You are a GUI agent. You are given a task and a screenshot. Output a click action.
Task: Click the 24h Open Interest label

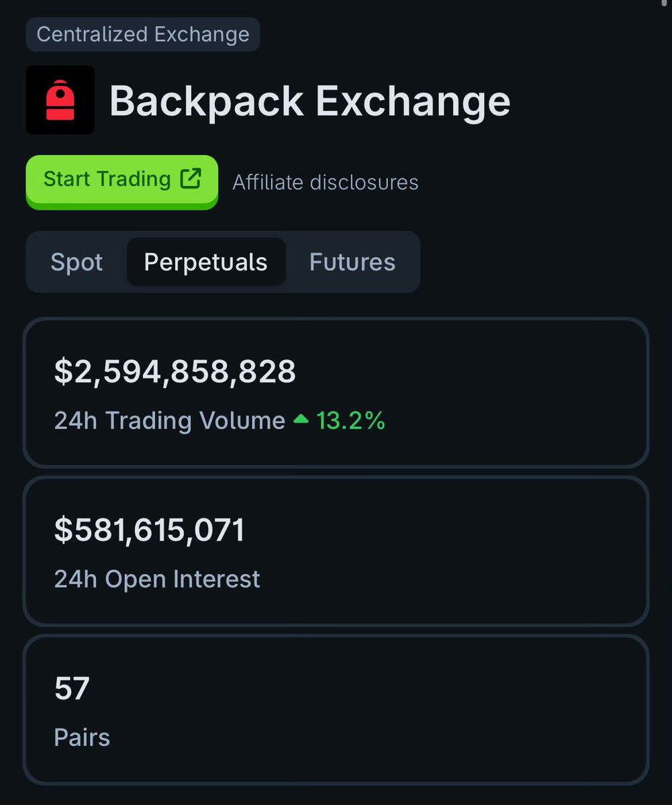157,579
